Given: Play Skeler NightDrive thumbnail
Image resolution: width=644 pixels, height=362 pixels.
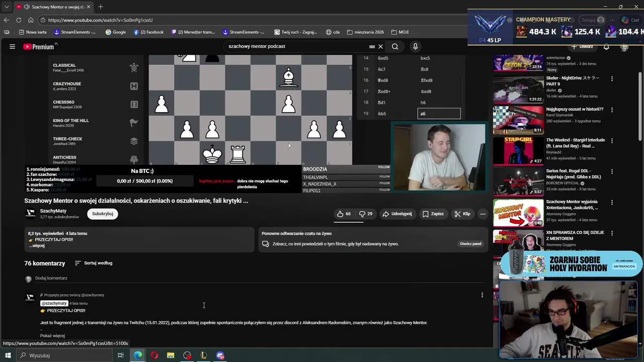Looking at the screenshot, I should coord(518,89).
